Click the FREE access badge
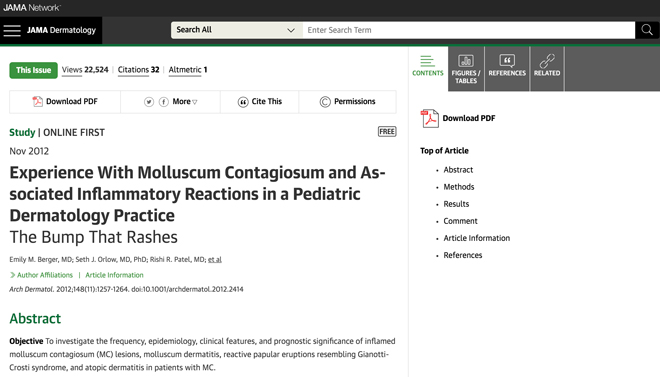Viewport: 660px width, 377px height. pyautogui.click(x=387, y=132)
